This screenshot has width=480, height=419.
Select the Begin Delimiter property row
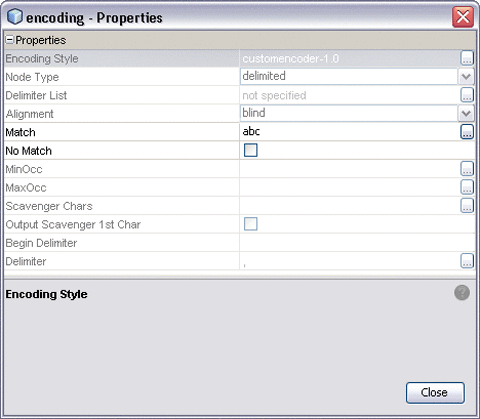(x=239, y=243)
